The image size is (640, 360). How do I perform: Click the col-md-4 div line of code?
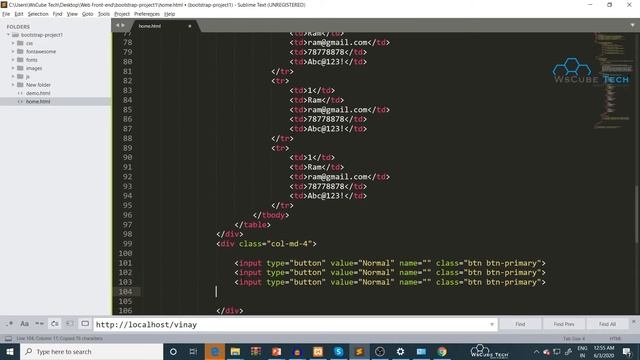(x=267, y=244)
